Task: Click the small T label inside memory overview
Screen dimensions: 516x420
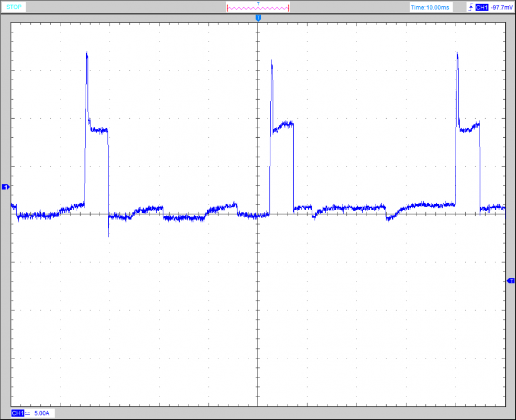Action: [x=258, y=3]
